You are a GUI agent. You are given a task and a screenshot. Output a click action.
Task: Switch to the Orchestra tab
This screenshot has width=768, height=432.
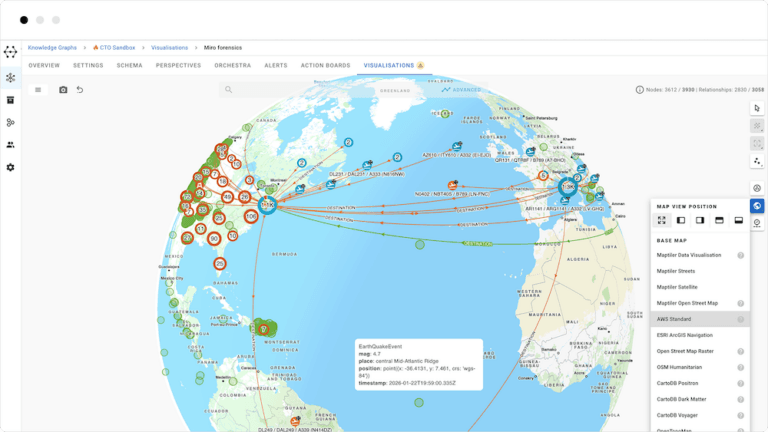232,65
